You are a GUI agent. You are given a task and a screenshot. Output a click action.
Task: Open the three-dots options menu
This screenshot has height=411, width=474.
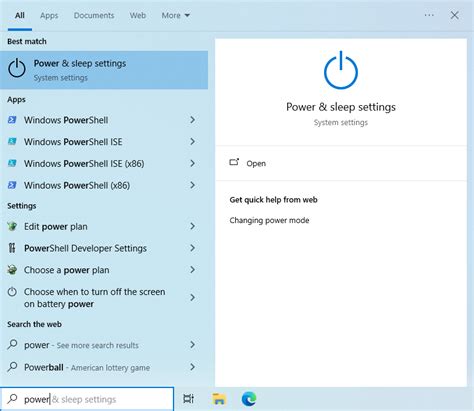click(429, 15)
